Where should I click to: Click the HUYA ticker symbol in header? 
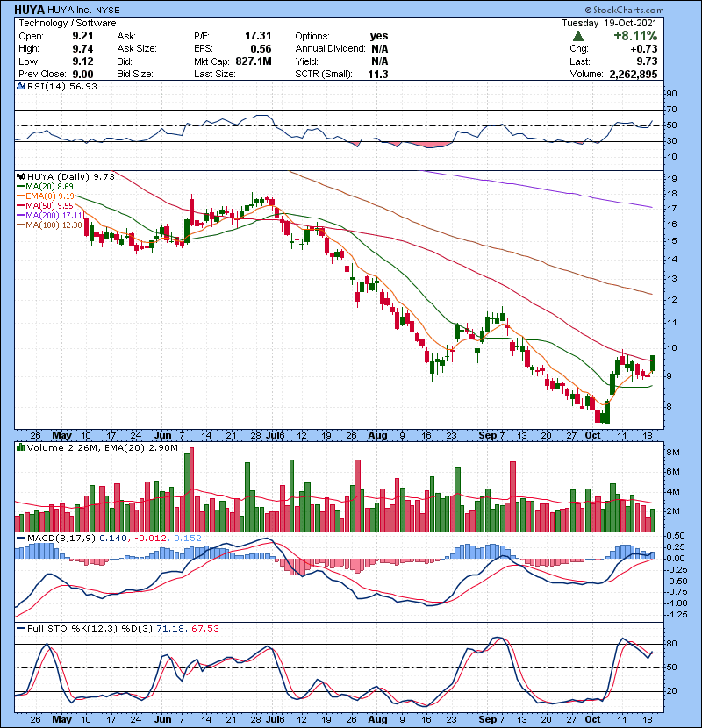click(29, 10)
